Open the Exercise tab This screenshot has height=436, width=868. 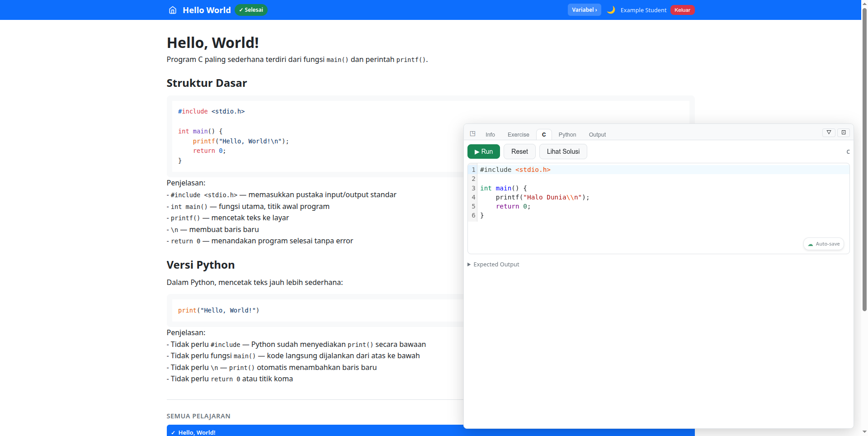click(x=518, y=135)
